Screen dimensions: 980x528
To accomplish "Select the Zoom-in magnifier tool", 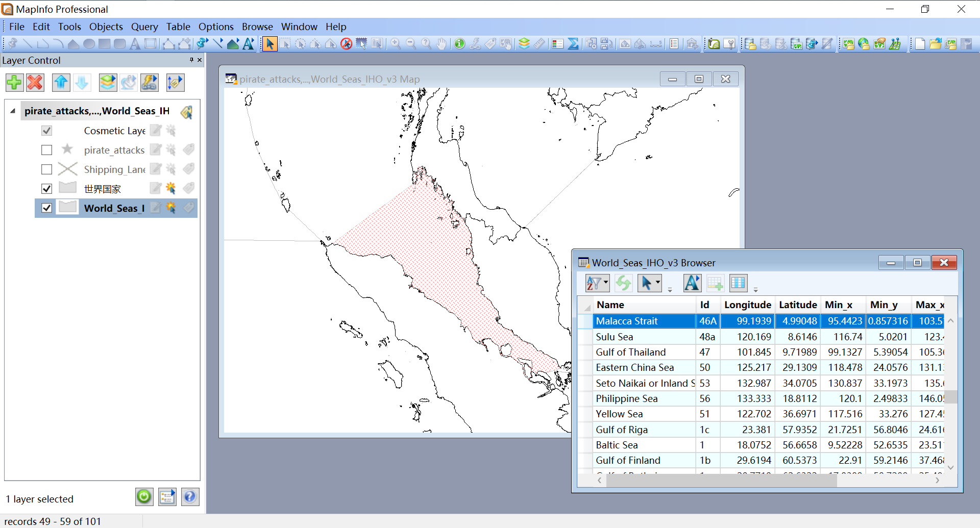I will click(396, 44).
